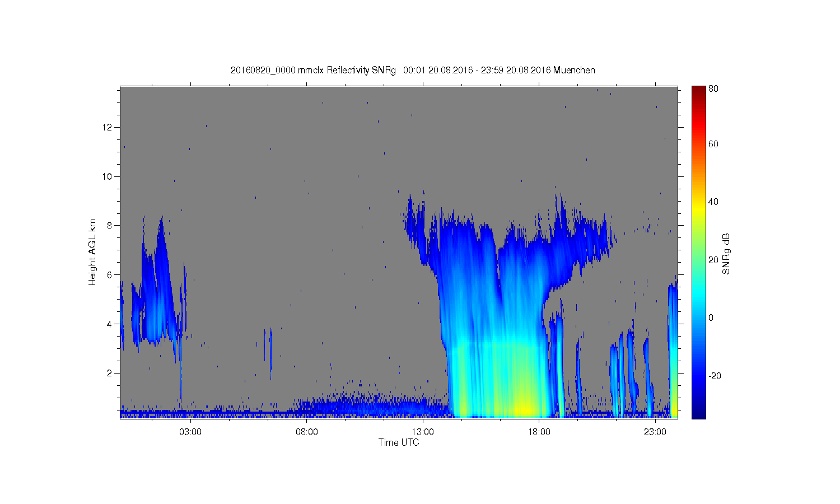Click the colorbar value 60
840x504 pixels.
click(x=713, y=144)
